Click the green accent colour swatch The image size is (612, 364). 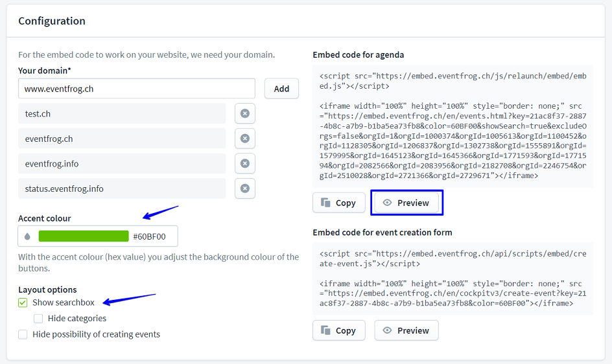pyautogui.click(x=84, y=236)
